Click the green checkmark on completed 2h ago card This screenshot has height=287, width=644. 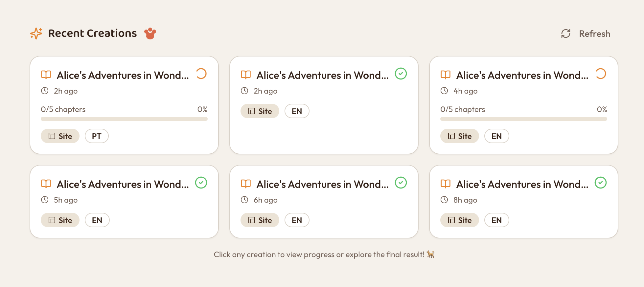pyautogui.click(x=401, y=74)
